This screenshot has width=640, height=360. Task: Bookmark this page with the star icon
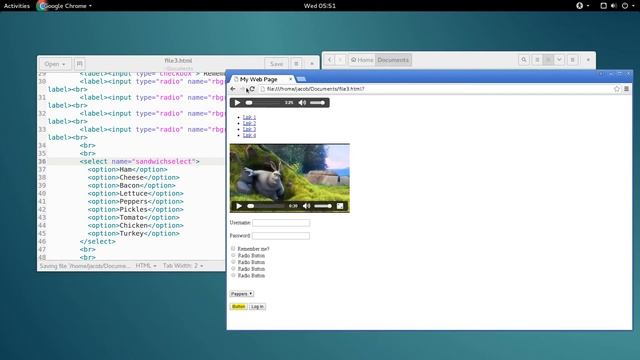(x=617, y=89)
